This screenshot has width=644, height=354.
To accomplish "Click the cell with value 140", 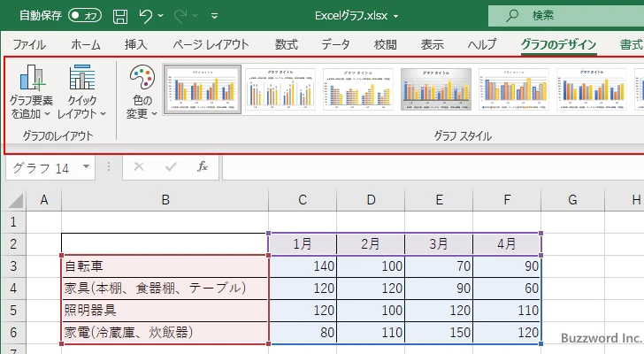I will click(x=303, y=266).
